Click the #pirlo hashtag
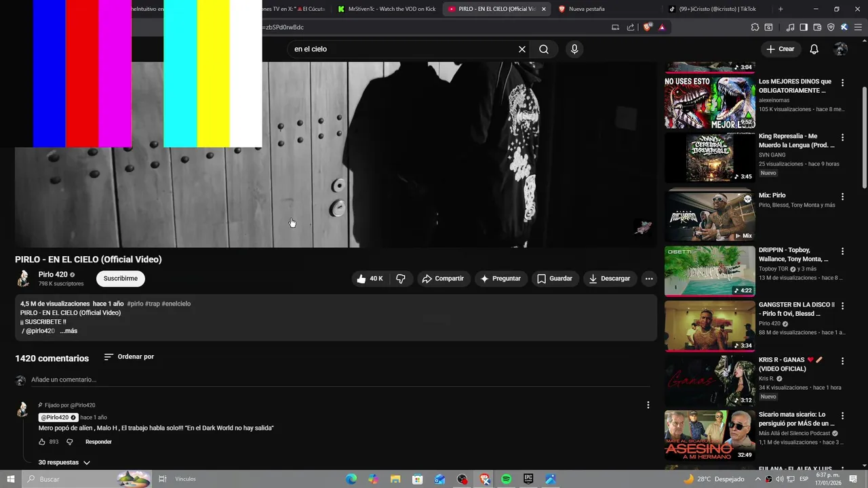The width and height of the screenshot is (868, 488). coord(135,304)
